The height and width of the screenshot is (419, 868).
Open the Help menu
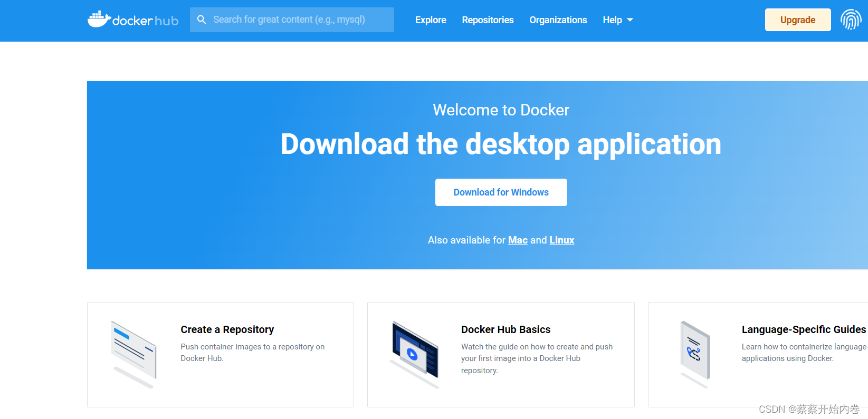[x=612, y=20]
